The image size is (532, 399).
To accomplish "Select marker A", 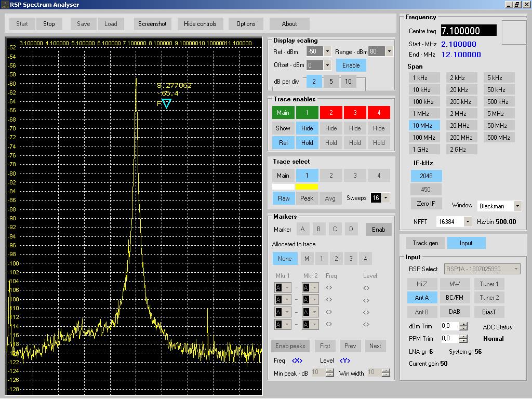I will coord(303,229).
